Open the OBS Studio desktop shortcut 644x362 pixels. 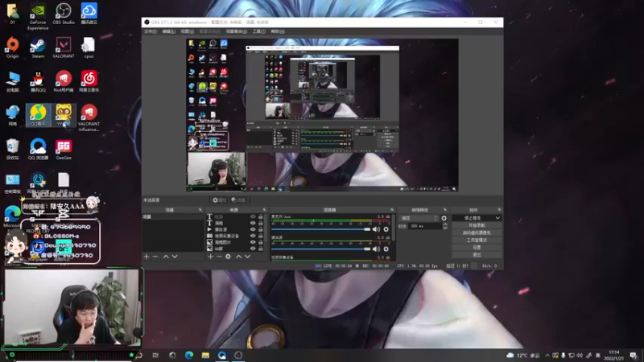64,14
